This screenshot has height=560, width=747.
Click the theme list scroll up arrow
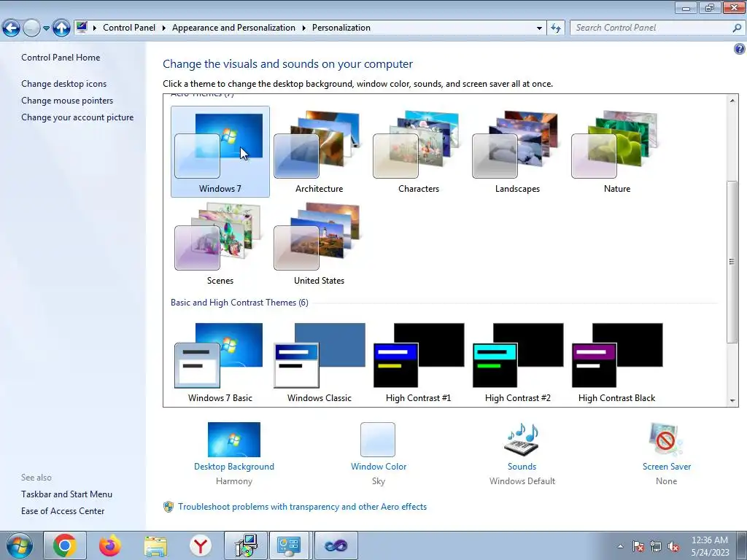pyautogui.click(x=732, y=101)
